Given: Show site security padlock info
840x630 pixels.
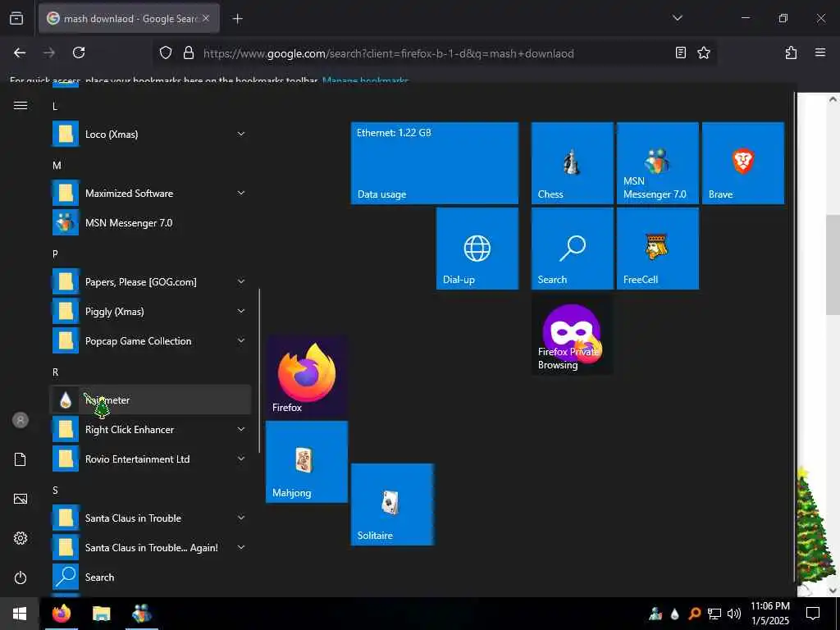Looking at the screenshot, I should [188, 52].
